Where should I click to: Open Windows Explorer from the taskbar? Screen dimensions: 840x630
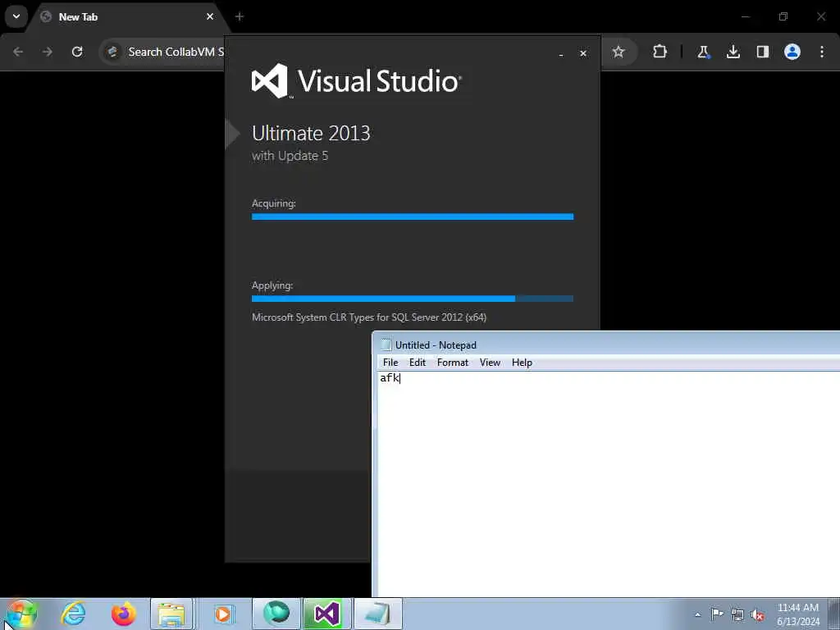click(x=171, y=614)
